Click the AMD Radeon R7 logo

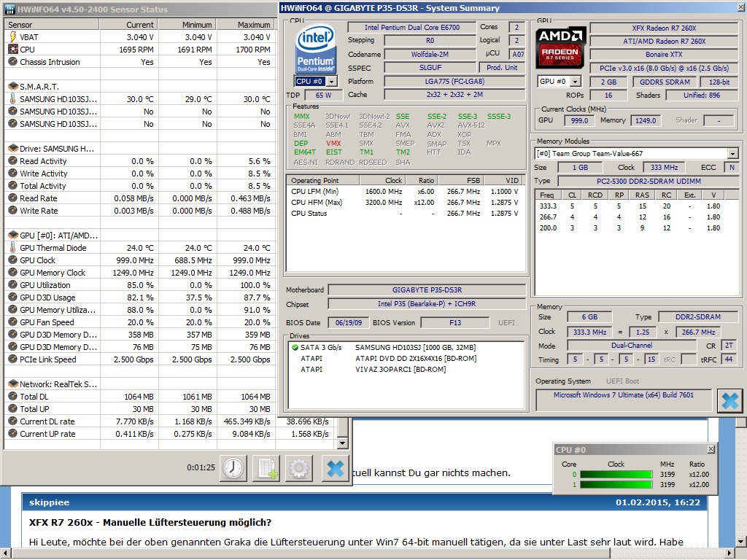(x=560, y=48)
